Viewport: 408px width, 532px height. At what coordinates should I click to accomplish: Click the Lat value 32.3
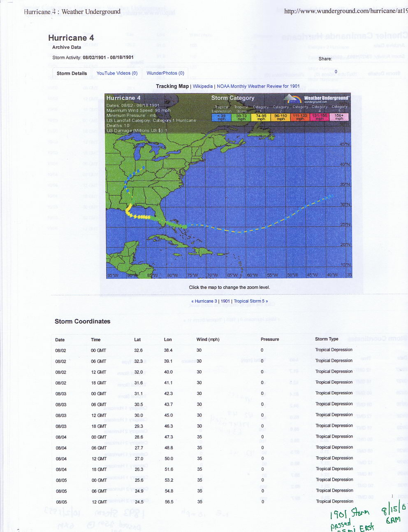[x=139, y=361]
